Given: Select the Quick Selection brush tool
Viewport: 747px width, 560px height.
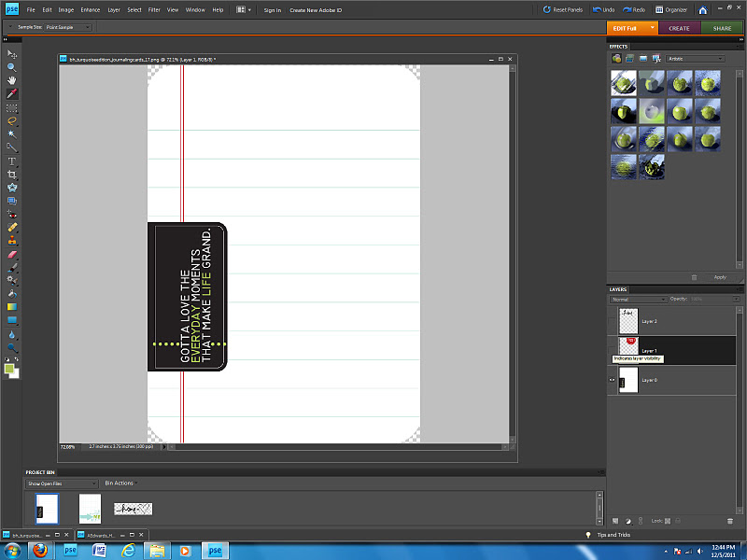Looking at the screenshot, I should (x=12, y=147).
